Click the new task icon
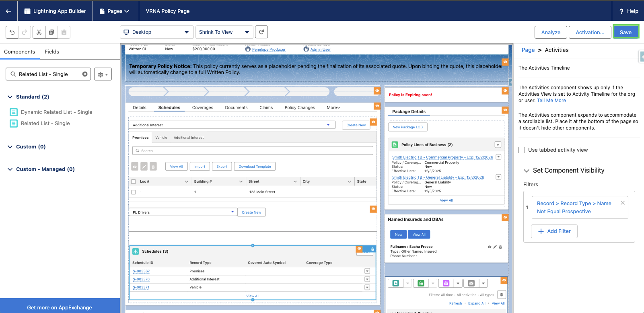Screen dimensions: 644x313 point(421,283)
